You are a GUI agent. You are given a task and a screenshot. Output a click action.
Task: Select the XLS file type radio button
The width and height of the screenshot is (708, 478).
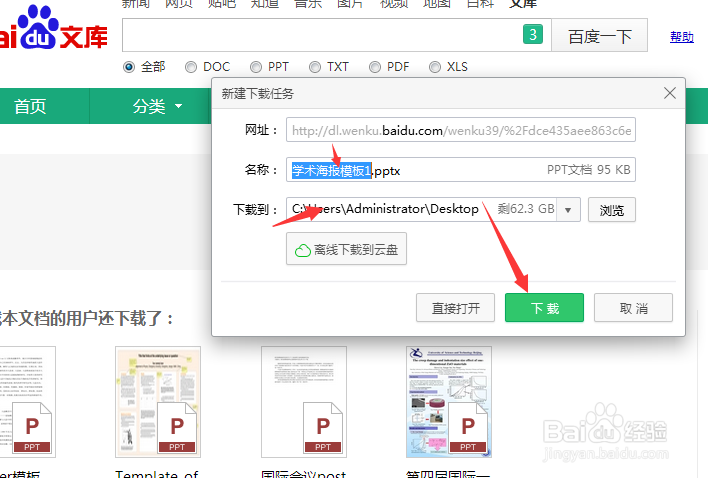pos(435,67)
